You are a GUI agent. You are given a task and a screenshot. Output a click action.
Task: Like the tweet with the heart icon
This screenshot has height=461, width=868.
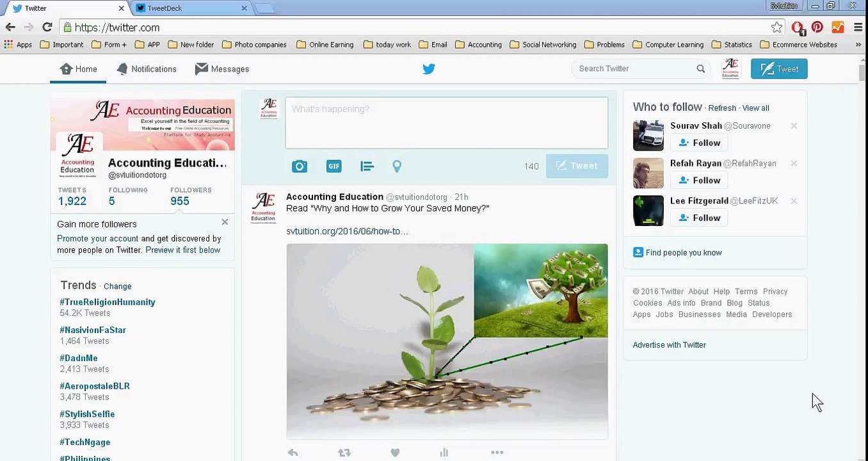395,453
